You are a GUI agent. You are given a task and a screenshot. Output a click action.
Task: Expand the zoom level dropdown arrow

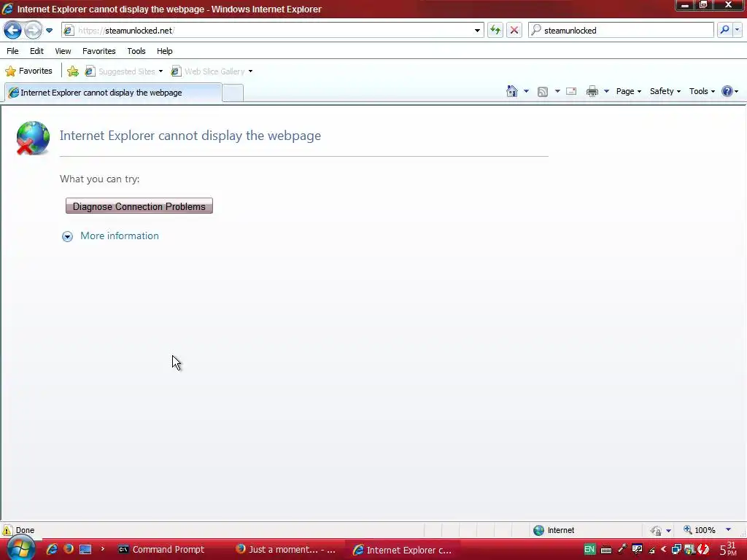pyautogui.click(x=728, y=530)
